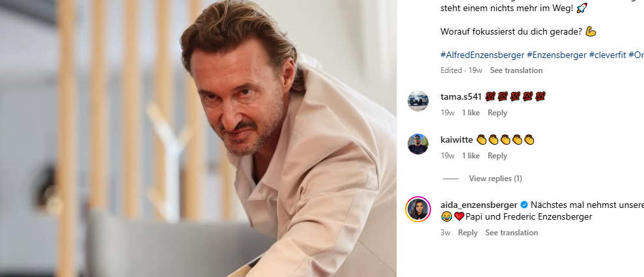Translate the post caption via See translation
Viewport: 644px width, 277px height.
pos(516,70)
